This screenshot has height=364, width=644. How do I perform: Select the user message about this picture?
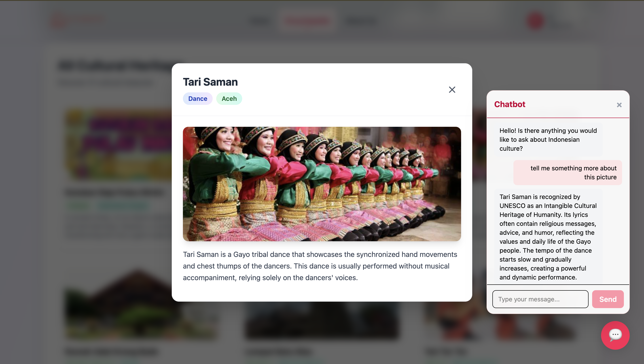pos(568,173)
